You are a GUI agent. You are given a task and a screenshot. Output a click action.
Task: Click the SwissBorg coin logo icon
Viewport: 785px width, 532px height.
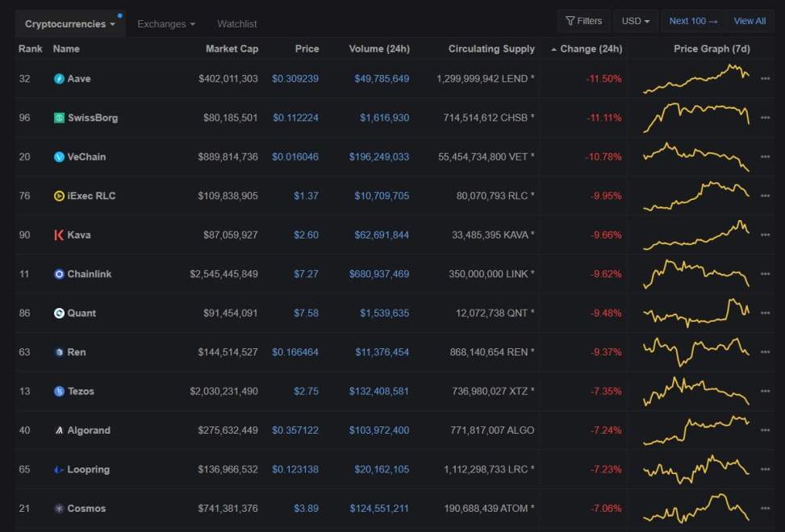59,118
